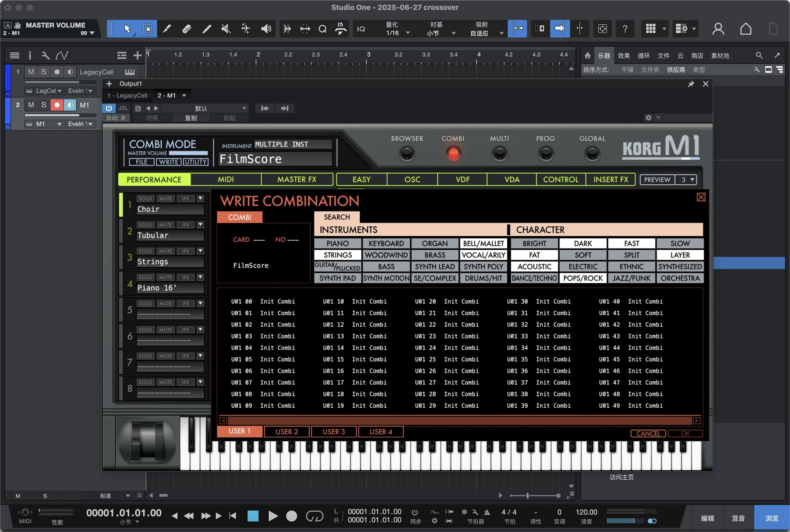Viewport: 790px width, 532px height.
Task: Search the browser with magnifier icon
Action: pyautogui.click(x=759, y=55)
